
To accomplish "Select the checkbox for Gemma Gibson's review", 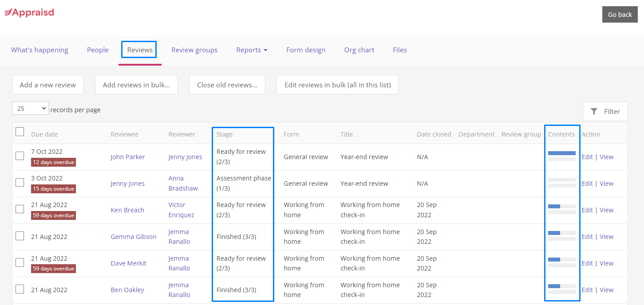I will [x=20, y=236].
